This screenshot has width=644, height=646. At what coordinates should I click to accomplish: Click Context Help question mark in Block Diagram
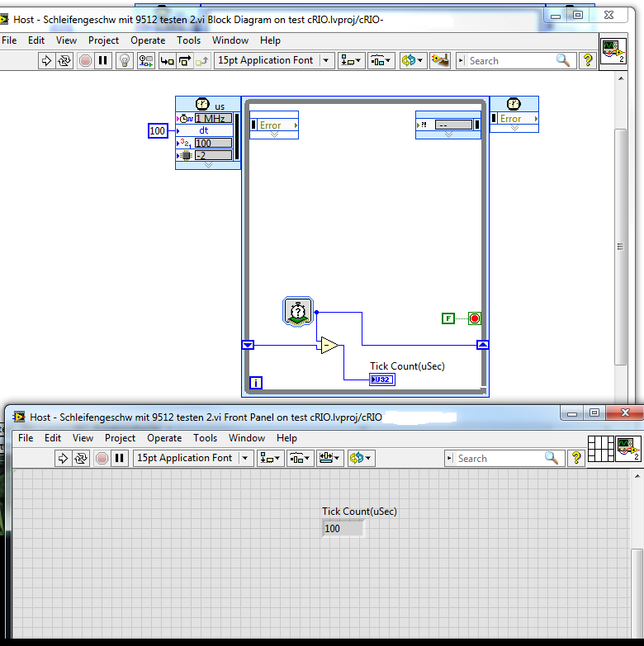pos(588,61)
